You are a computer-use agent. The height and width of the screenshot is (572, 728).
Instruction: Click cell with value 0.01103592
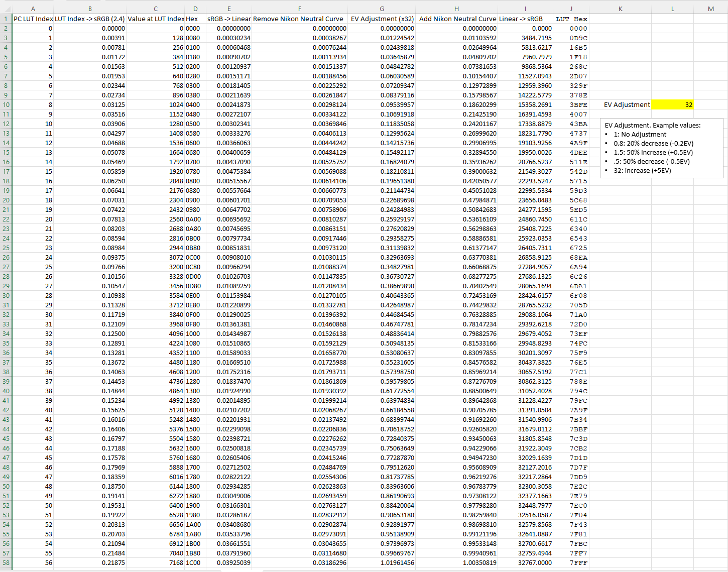pos(457,38)
